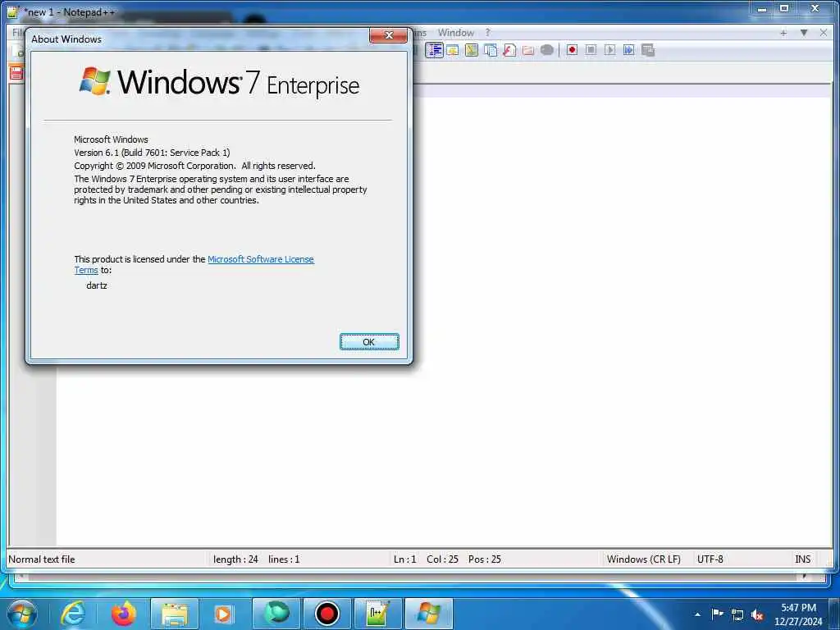The height and width of the screenshot is (630, 840).
Task: Open the network tray icon
Action: [737, 615]
